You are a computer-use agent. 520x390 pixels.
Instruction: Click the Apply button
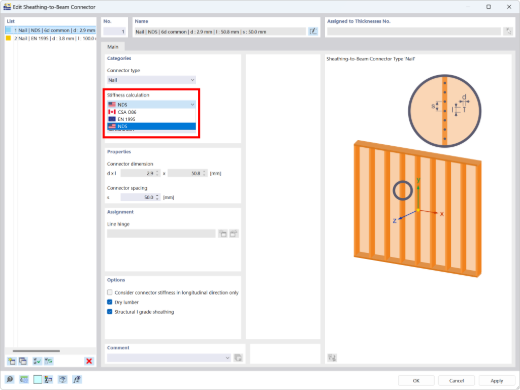tap(497, 381)
